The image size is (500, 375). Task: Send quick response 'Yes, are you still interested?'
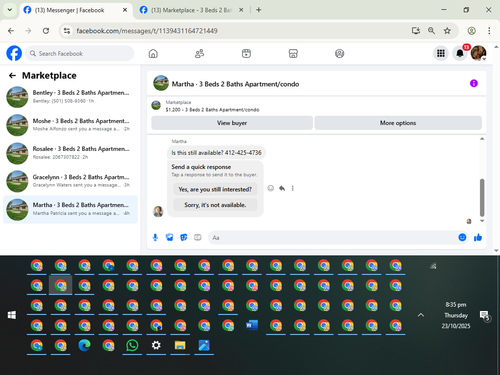click(x=215, y=189)
